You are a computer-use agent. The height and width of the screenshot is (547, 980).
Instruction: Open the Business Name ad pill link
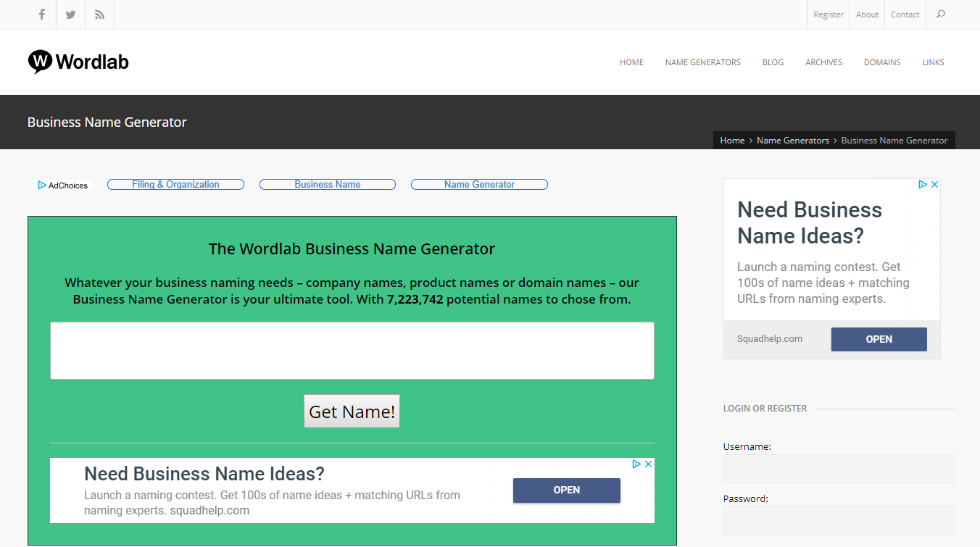click(x=327, y=184)
